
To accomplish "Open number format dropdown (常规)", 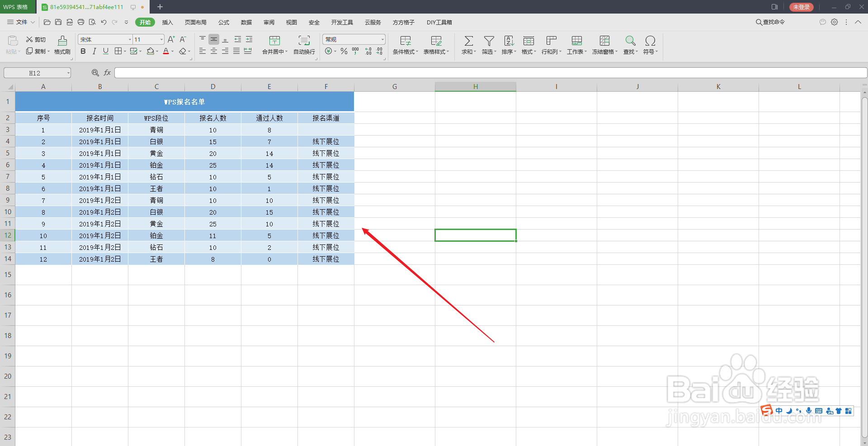I will coord(382,40).
